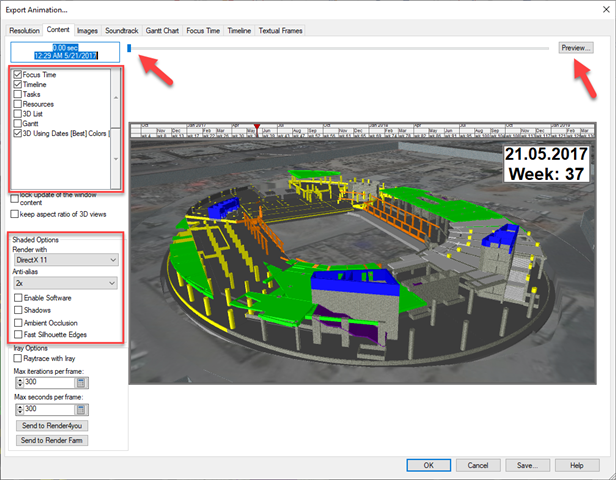Switch to the Resolution tab
This screenshot has width=616, height=480.
pyautogui.click(x=24, y=31)
